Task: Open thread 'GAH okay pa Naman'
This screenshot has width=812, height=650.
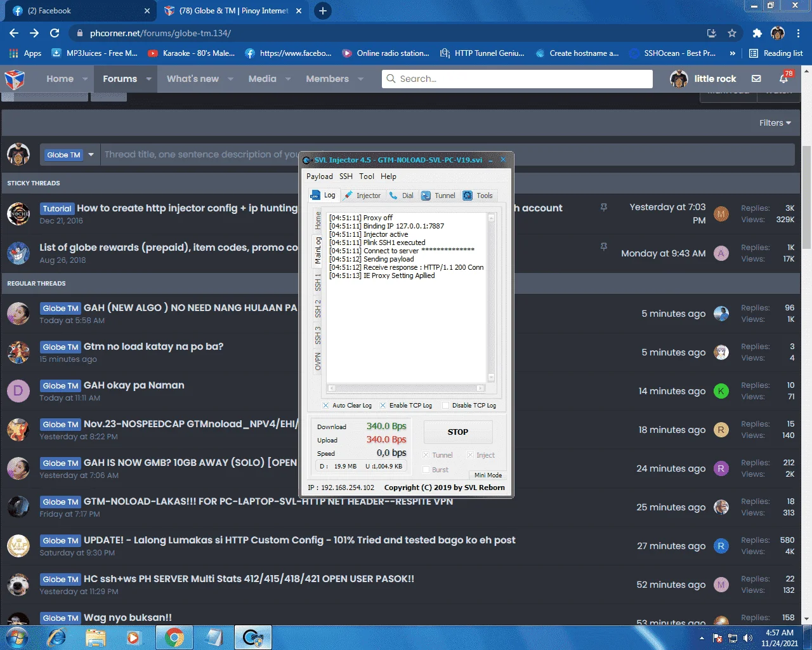Action: pyautogui.click(x=134, y=385)
